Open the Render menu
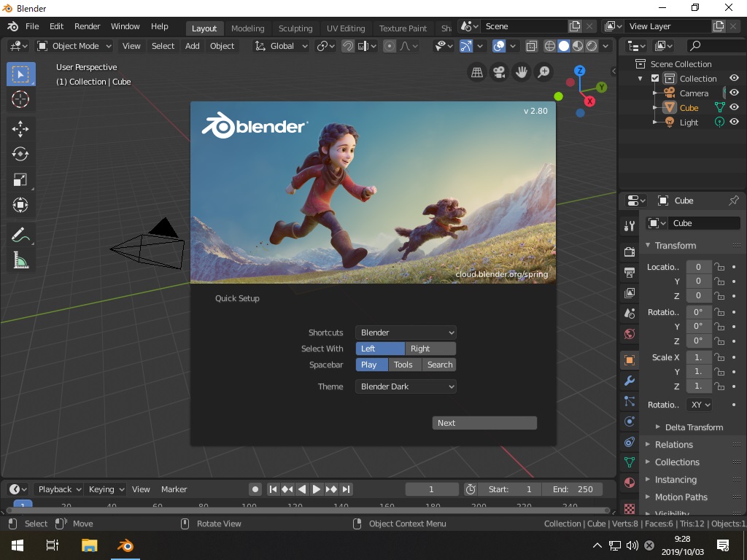 [x=88, y=26]
